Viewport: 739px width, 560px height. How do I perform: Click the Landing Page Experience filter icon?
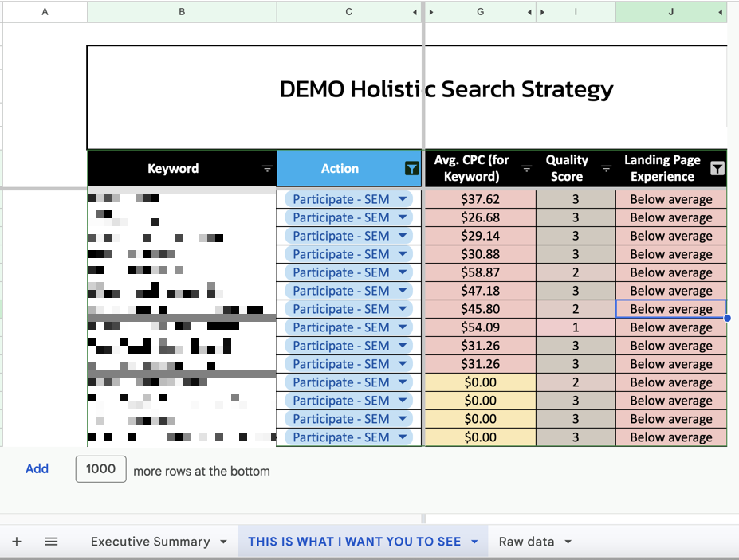pos(717,168)
